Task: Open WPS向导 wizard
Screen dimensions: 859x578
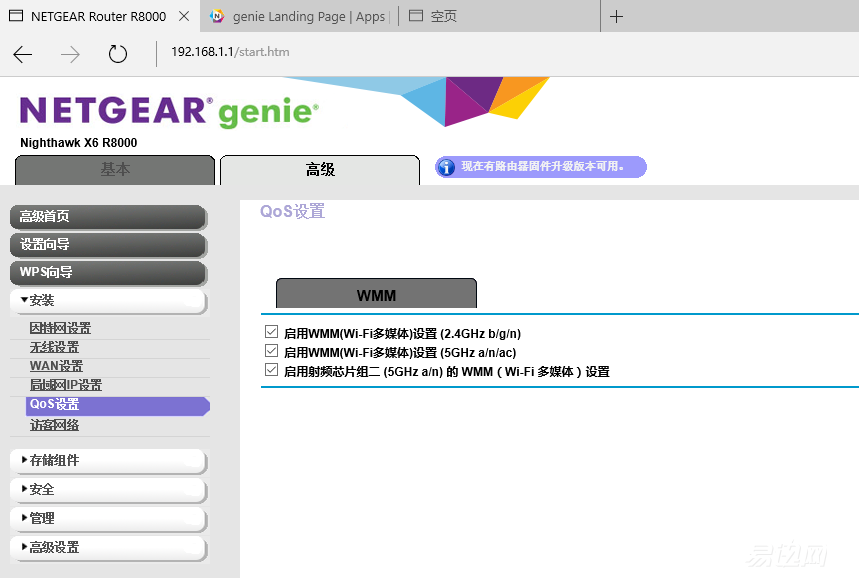Action: pos(108,273)
